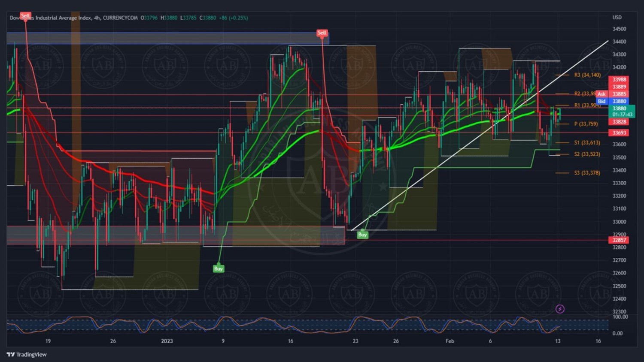
Task: Open the TradingView logo link
Action: [x=27, y=354]
